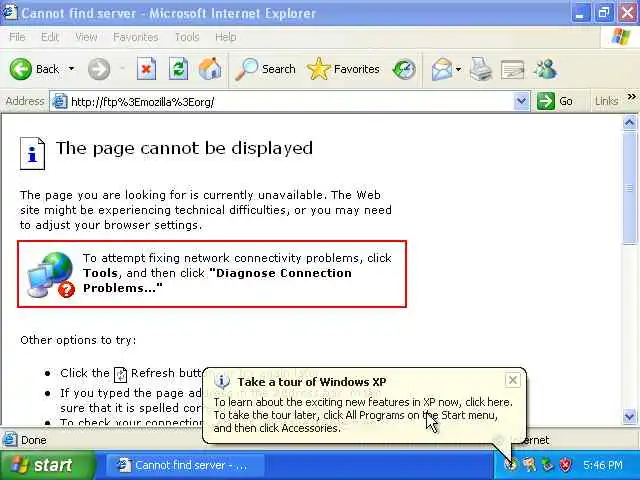Viewport: 640px width, 480px height.
Task: Click the inline Refresh button icon in text
Action: pos(120,374)
